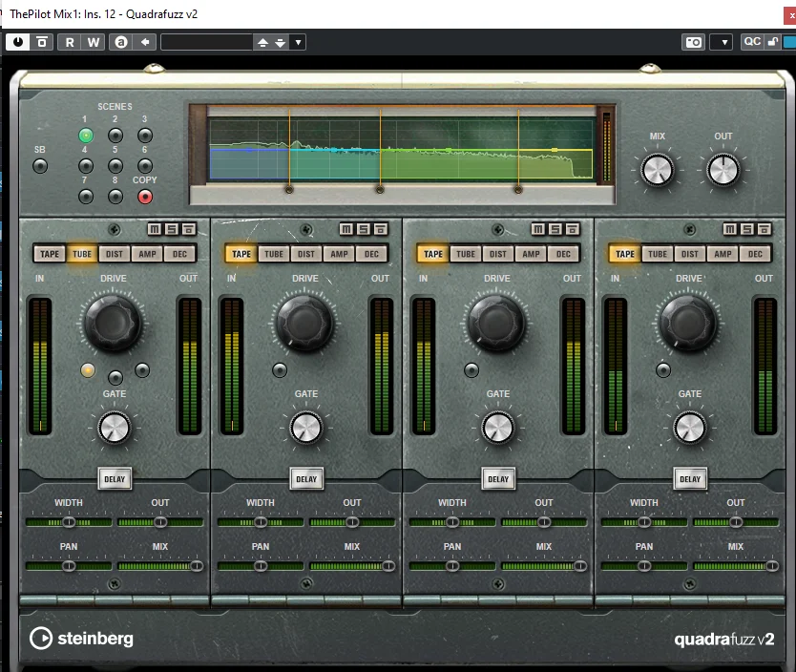Screen dimensions: 796x672
Task: Click the first band's WIDTH slider handle
Action: pos(69,522)
